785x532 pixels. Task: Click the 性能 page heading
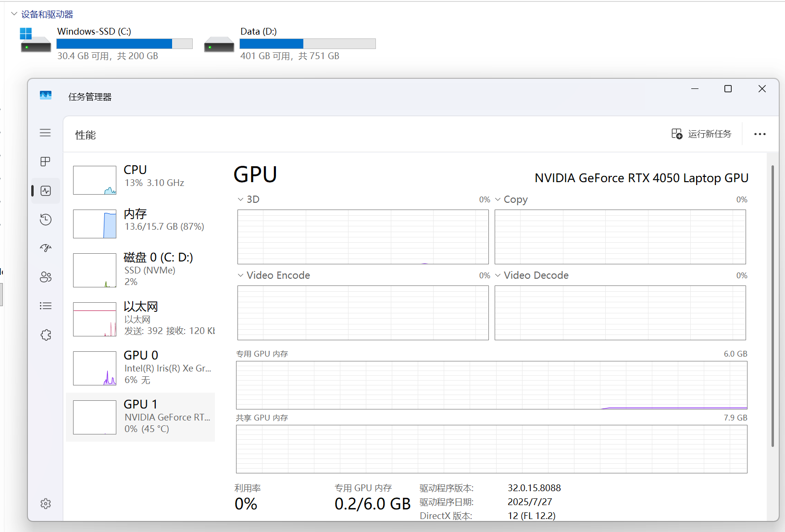(x=86, y=135)
